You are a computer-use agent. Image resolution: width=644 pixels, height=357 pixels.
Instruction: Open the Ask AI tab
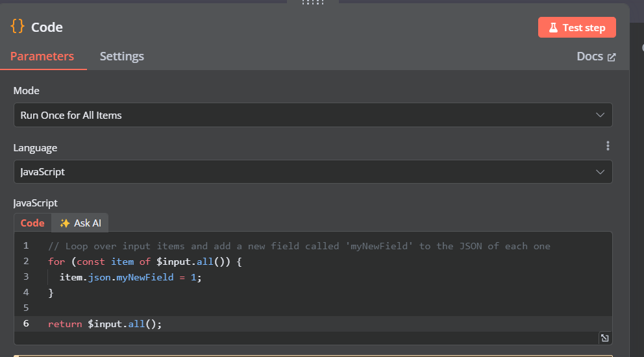coord(80,223)
